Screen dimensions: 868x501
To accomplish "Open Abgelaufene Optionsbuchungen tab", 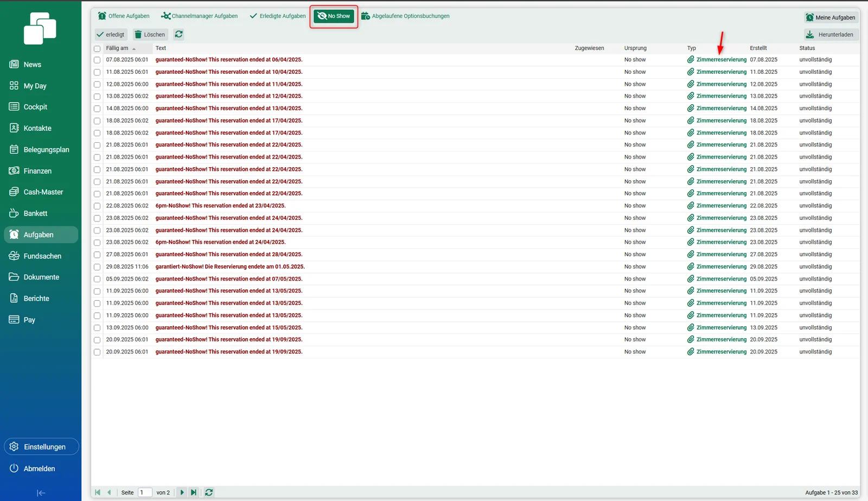I will click(405, 16).
